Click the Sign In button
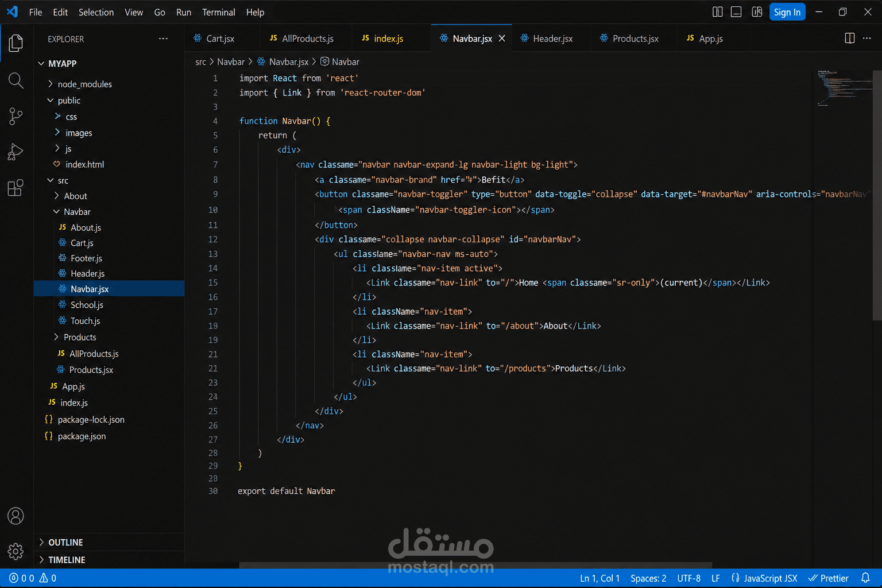 [787, 12]
